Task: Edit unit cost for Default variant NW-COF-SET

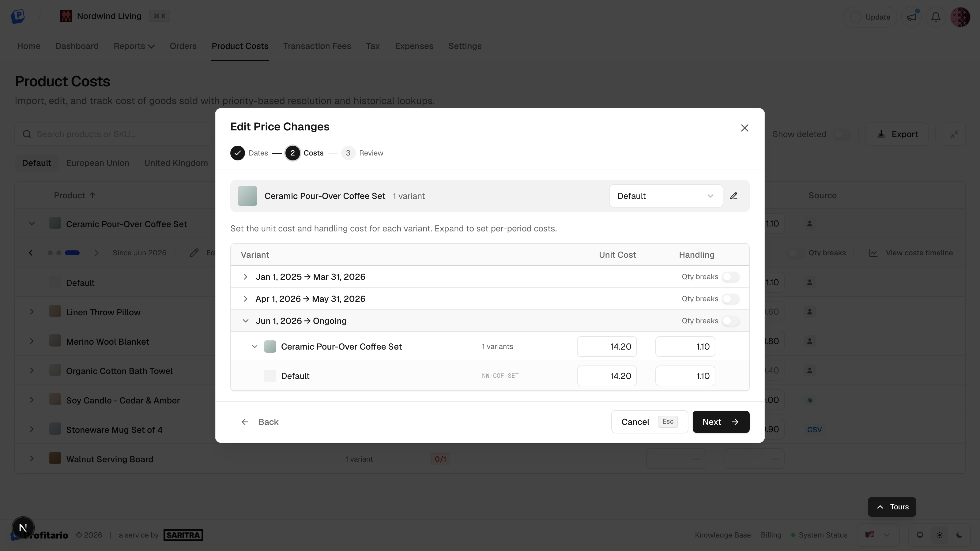Action: click(606, 376)
